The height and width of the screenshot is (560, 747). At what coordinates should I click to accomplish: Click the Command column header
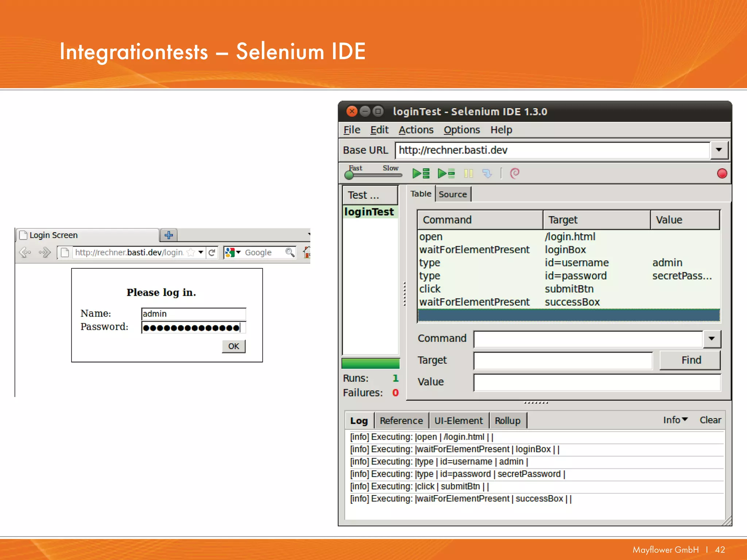coord(480,220)
